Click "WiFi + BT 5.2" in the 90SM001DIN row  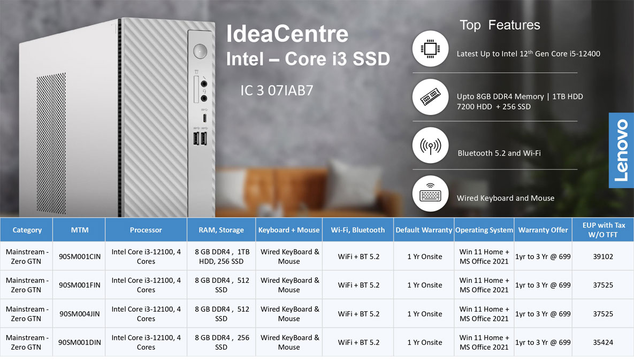(358, 342)
